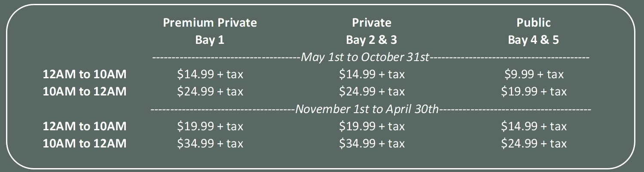Viewport: 644px width, 172px height.
Task: Select the November 1st to April 30th label
Action: (366, 109)
